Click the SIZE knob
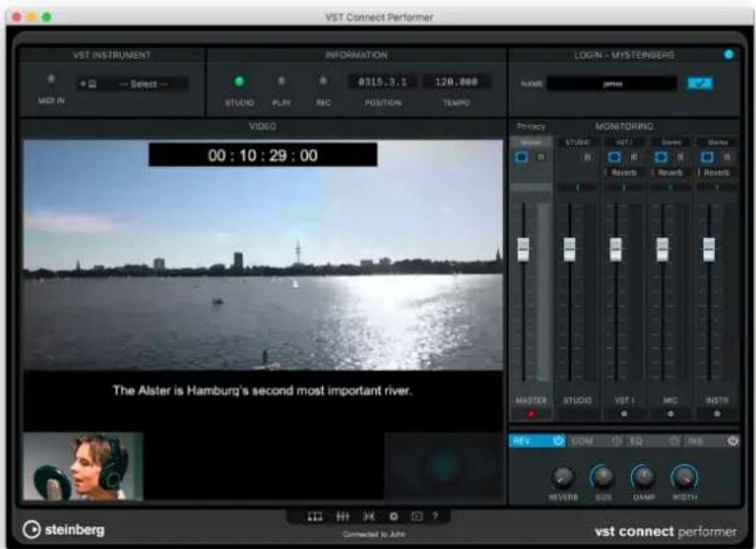756x549 pixels. [x=603, y=477]
